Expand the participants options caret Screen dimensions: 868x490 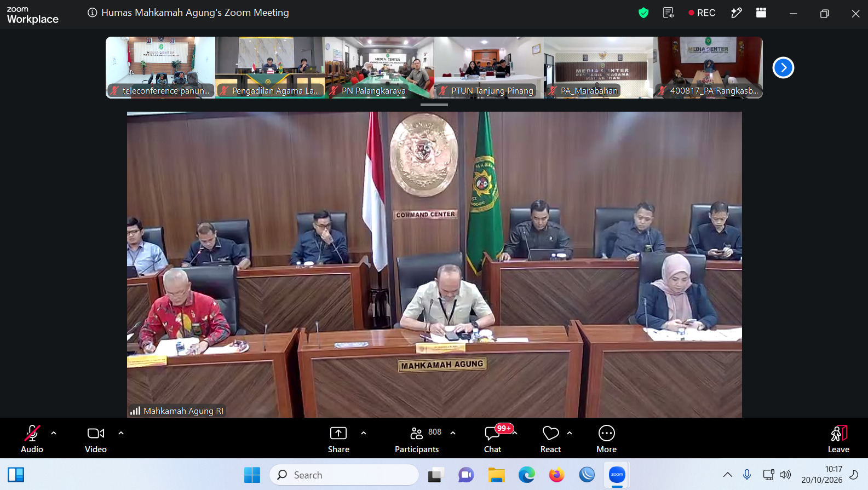point(453,433)
